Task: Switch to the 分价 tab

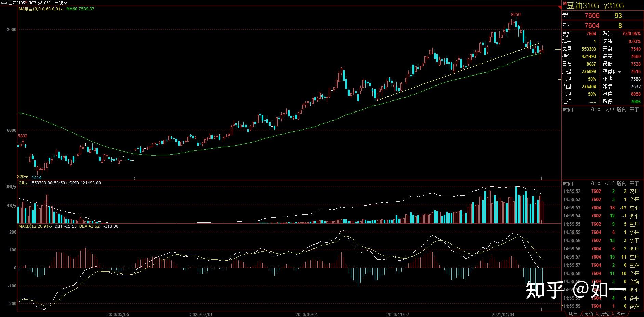Action: 589,314
